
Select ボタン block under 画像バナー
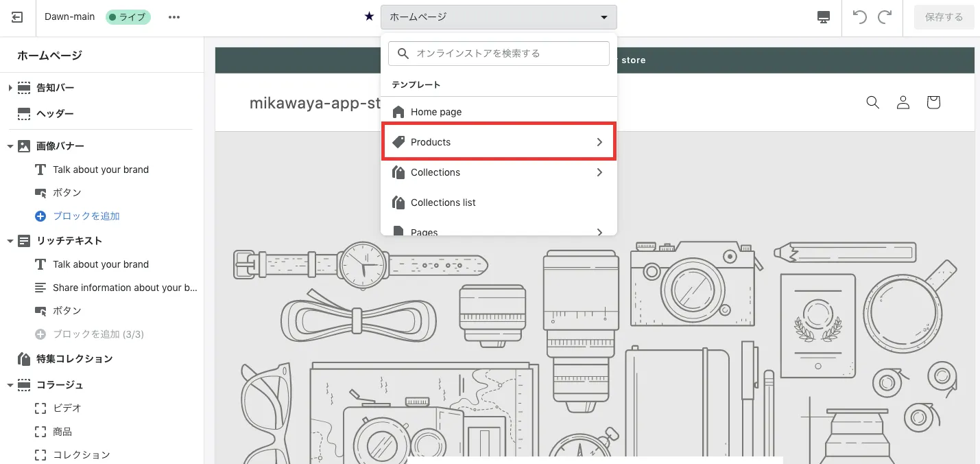point(67,193)
